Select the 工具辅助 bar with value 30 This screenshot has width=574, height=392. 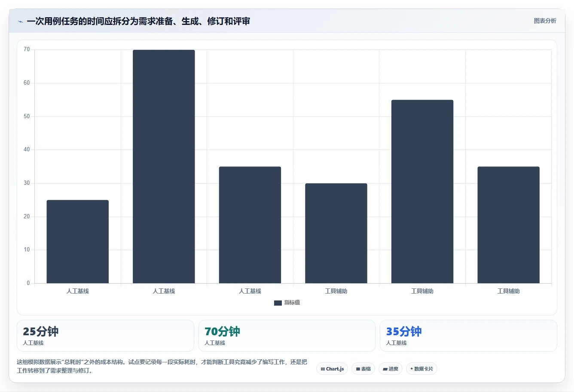(x=336, y=233)
